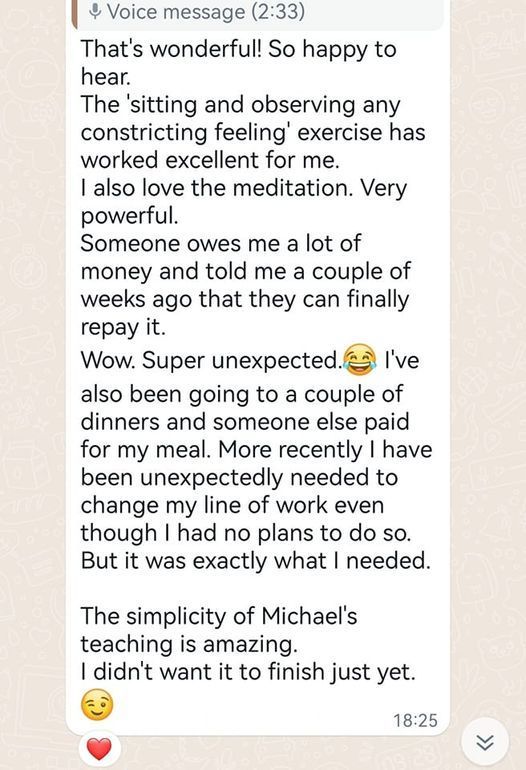Image resolution: width=526 pixels, height=770 pixels.
Task: Click the brown bar beside the quoted reply
Action: pos(74,14)
